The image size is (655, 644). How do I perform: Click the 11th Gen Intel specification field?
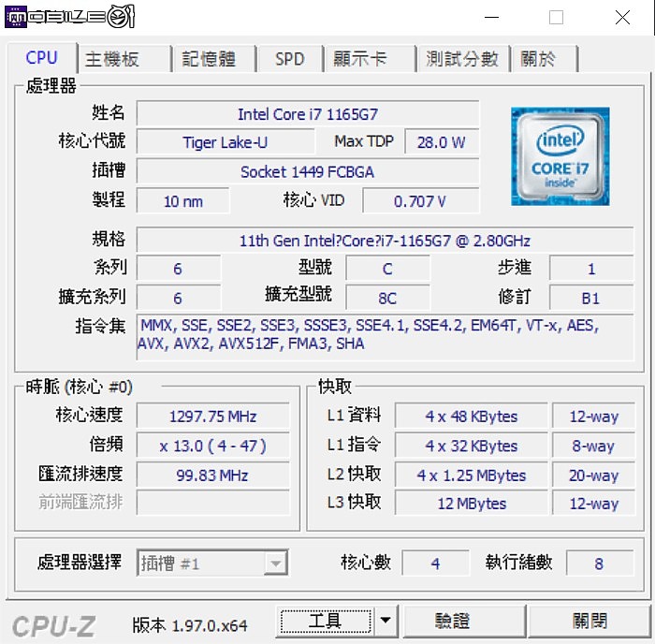coord(385,241)
